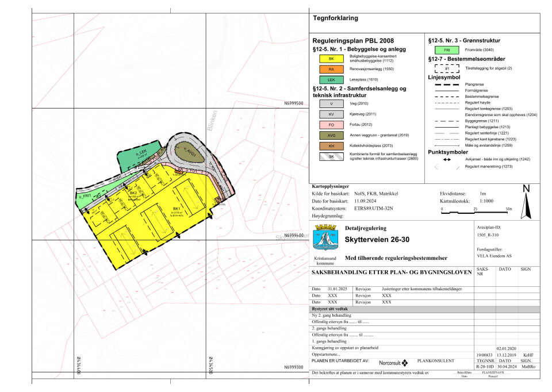The width and height of the screenshot is (552, 392).
Task: Click the AVG olive legend swatch
Action: 331,136
